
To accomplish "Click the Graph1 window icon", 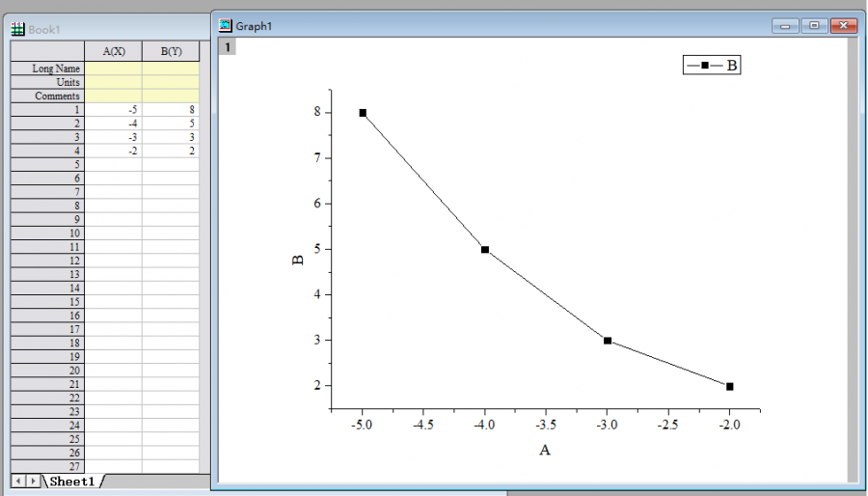I will pos(226,25).
